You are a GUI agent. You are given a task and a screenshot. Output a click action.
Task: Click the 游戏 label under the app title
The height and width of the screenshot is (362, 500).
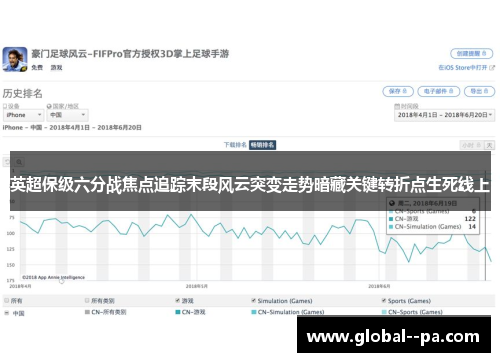point(56,68)
